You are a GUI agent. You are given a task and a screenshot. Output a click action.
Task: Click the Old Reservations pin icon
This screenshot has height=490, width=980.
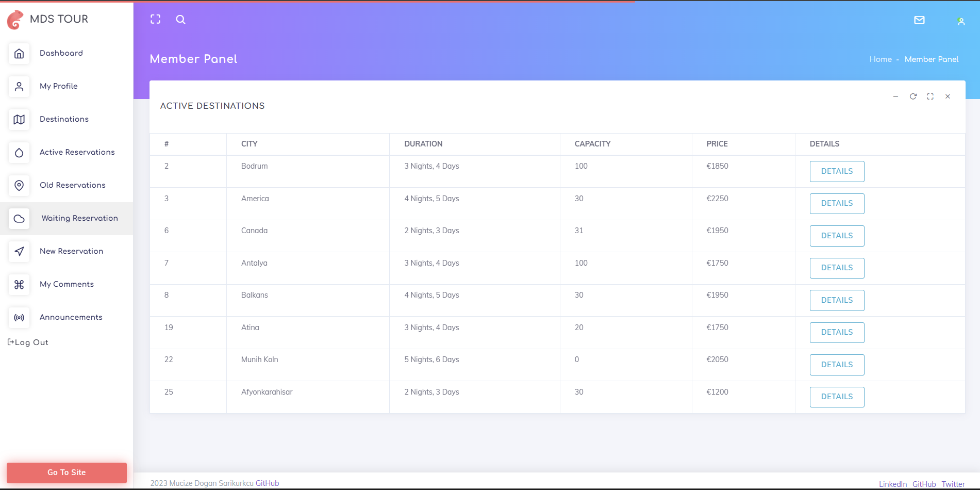[19, 186]
